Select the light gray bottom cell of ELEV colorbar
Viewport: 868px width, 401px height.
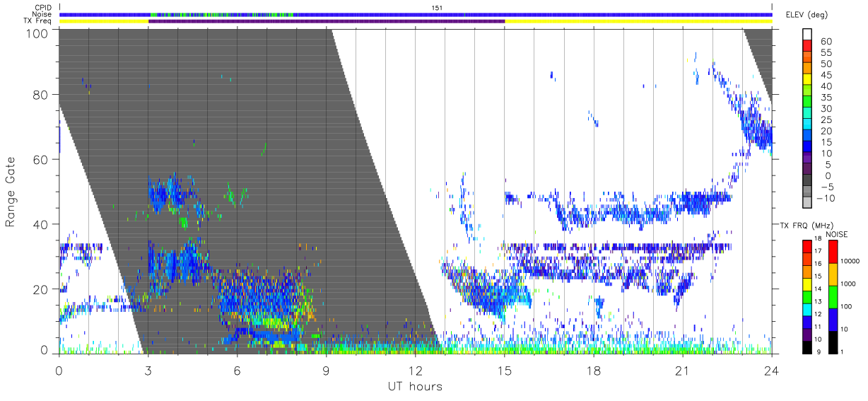(809, 204)
